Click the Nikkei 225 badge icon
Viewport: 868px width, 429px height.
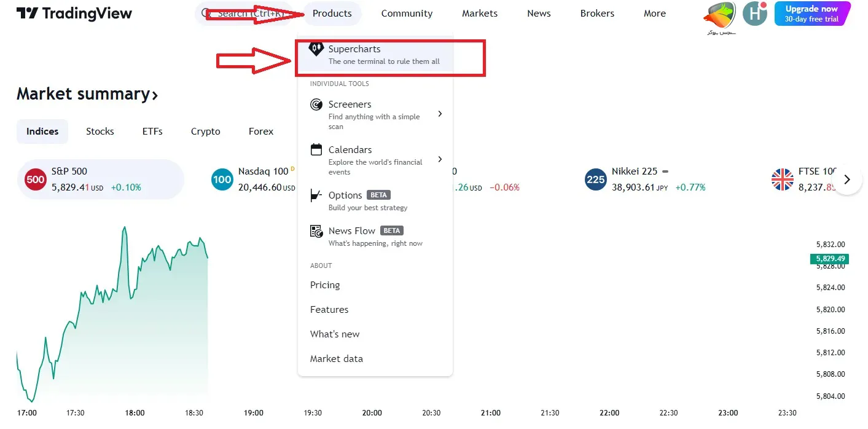click(596, 179)
